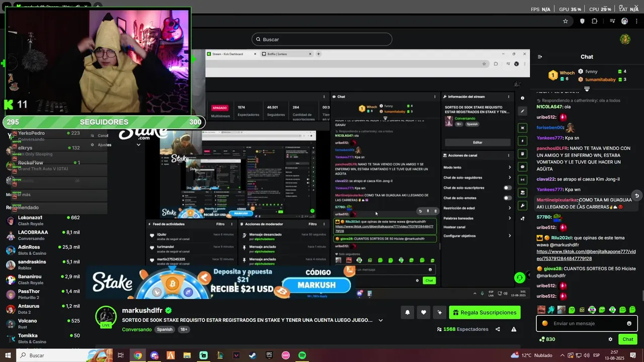Click the SEGUIDORES goal progress bar
Viewport: 644px width, 362px height.
point(104,122)
